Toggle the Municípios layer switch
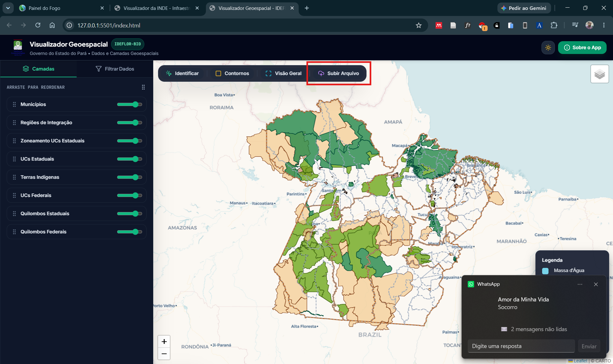Image resolution: width=613 pixels, height=364 pixels. pyautogui.click(x=129, y=104)
